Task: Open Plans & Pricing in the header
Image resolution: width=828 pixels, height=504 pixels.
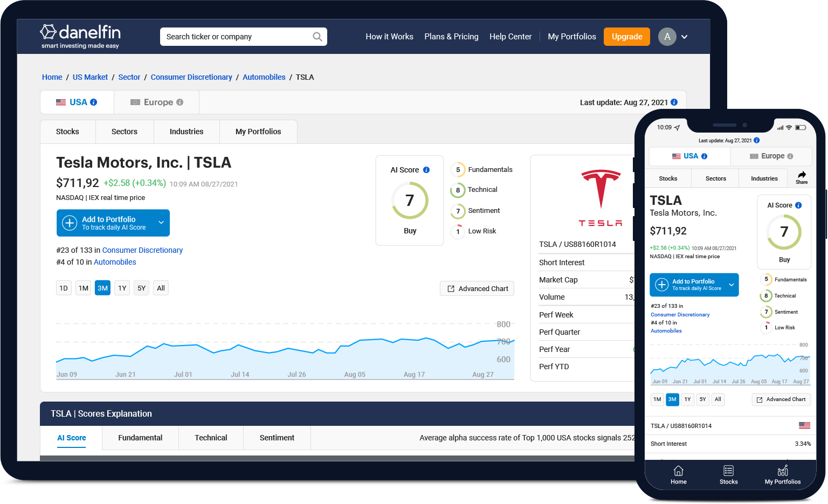Action: point(451,37)
